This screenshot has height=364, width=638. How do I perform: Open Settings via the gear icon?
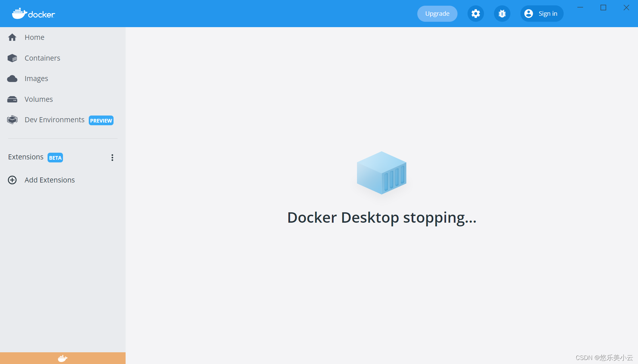point(476,14)
